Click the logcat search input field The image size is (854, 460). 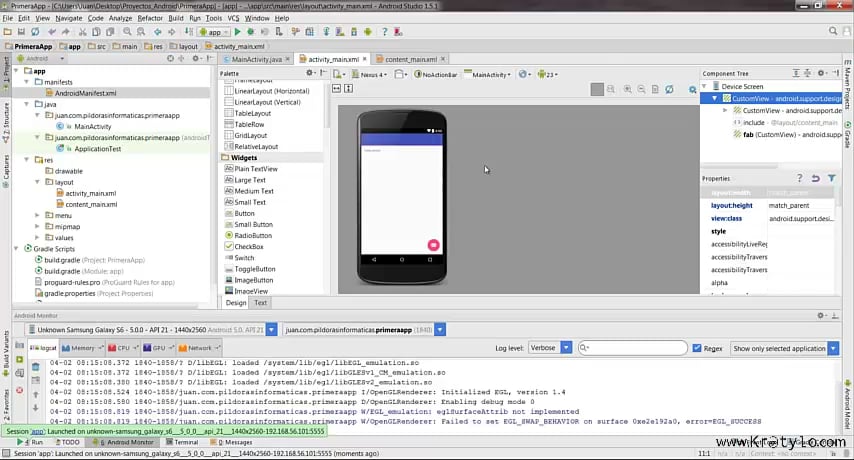tap(632, 348)
